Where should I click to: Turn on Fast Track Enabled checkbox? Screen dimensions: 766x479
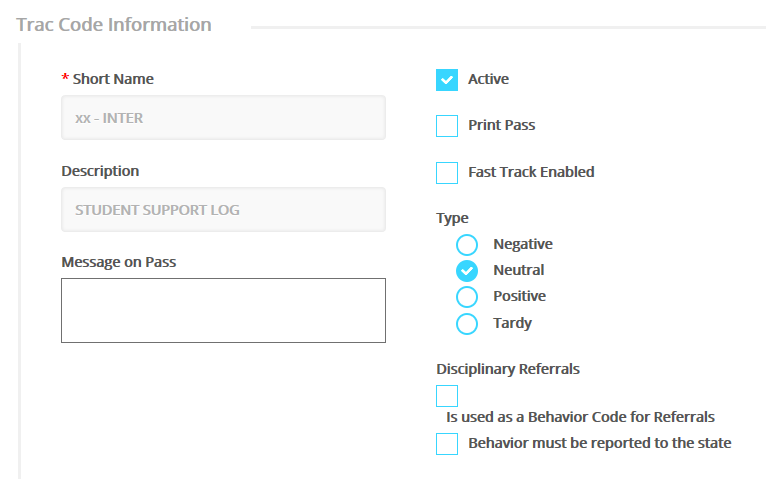tap(447, 173)
